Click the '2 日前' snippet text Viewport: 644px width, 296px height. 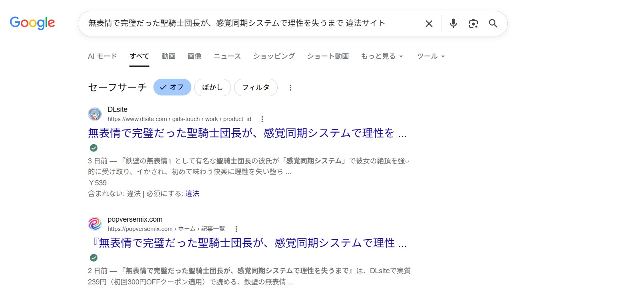click(x=98, y=271)
